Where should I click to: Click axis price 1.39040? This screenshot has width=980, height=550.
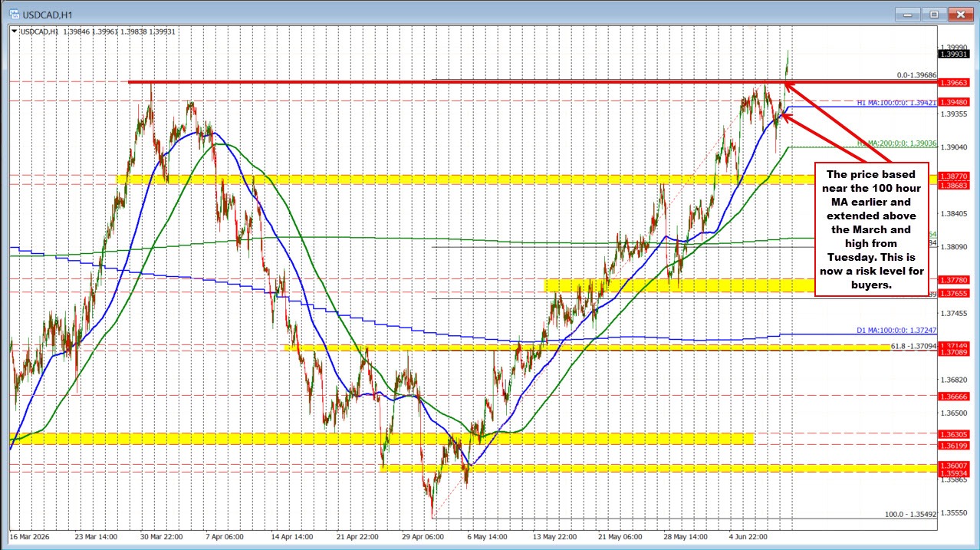pos(954,147)
